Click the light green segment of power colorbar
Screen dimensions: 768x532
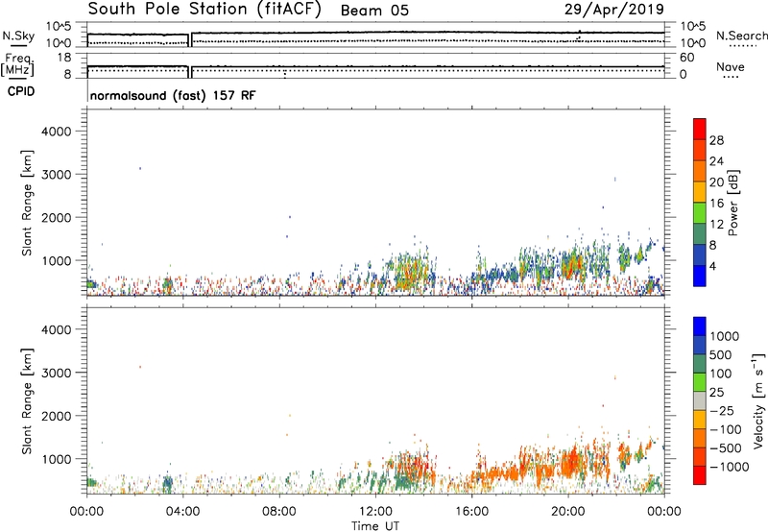(x=700, y=213)
